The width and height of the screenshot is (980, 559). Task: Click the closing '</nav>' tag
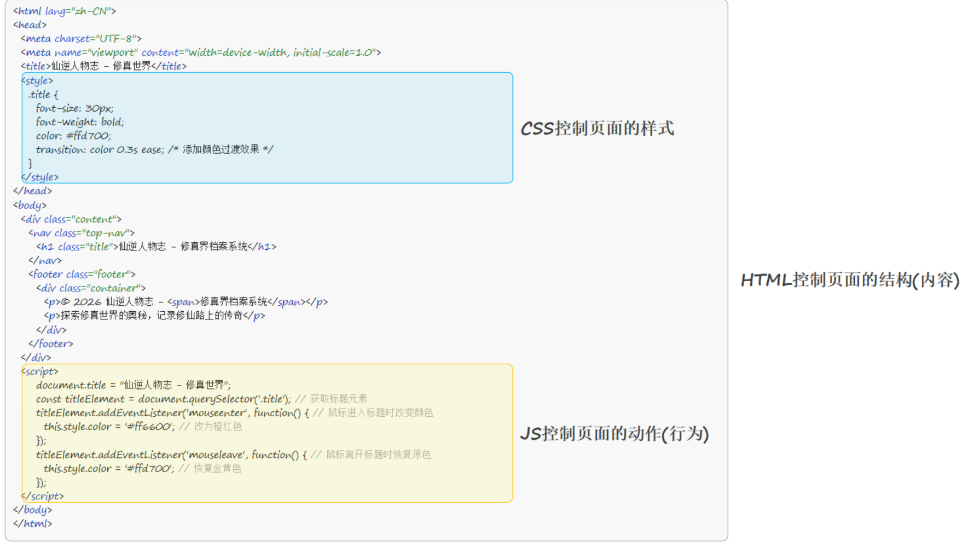tap(45, 260)
